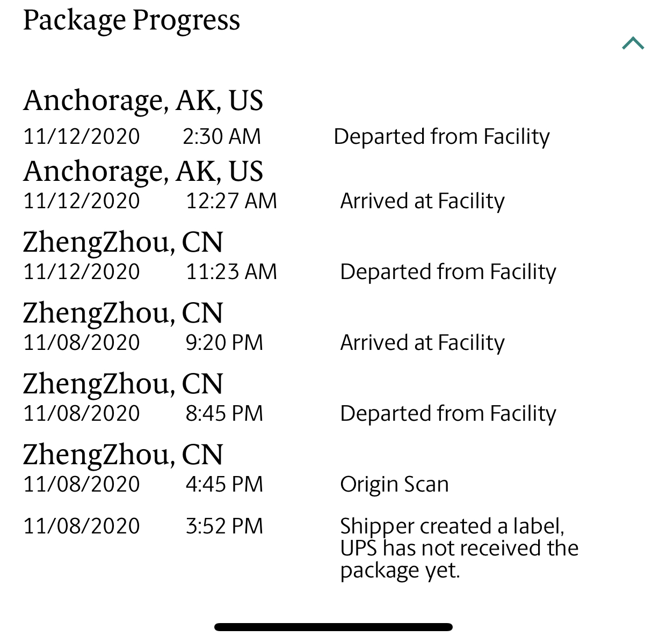Tap the Shipper created a label message

(459, 548)
